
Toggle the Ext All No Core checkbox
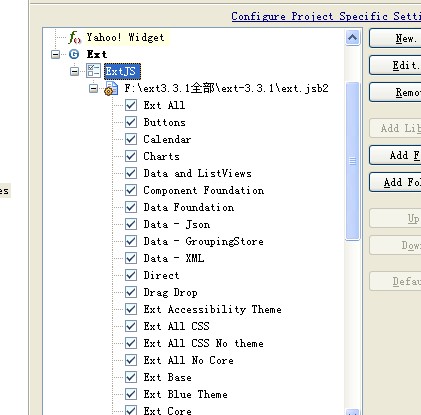131,360
